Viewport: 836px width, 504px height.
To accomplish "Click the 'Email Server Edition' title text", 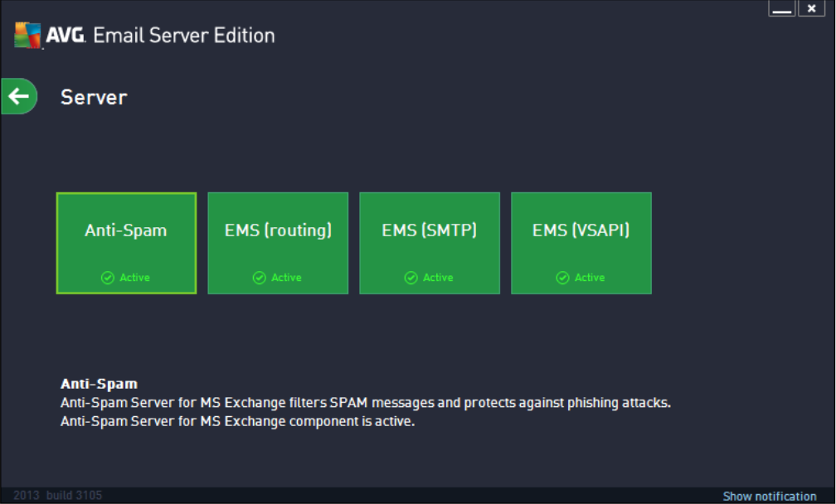I will pos(184,36).
